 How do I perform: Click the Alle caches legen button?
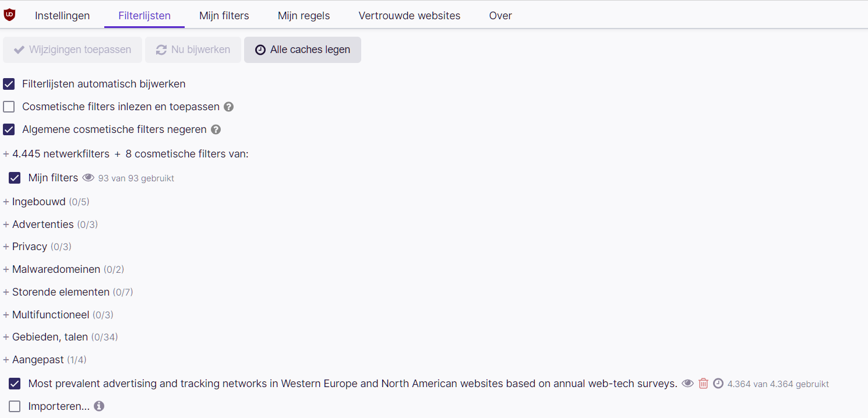(x=302, y=50)
